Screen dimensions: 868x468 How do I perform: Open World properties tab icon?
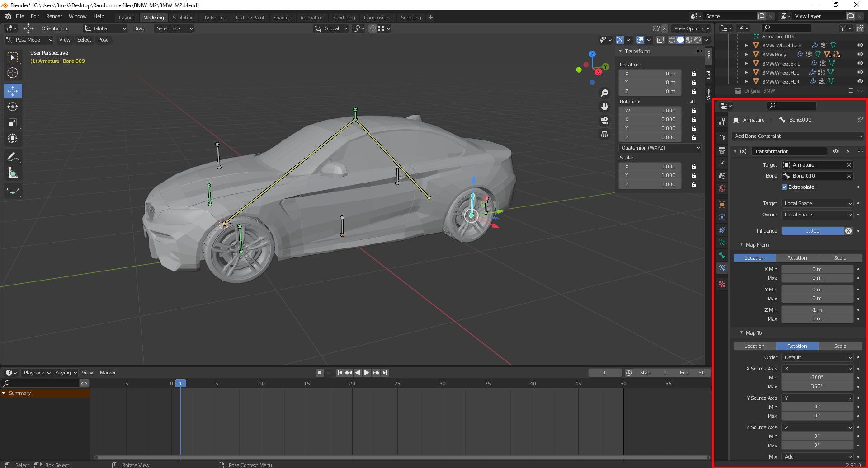(722, 188)
